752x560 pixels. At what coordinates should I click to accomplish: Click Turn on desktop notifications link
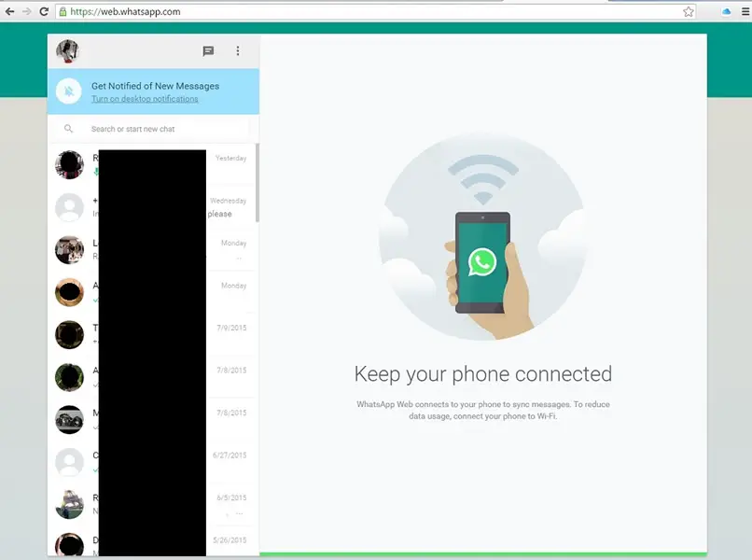click(145, 99)
